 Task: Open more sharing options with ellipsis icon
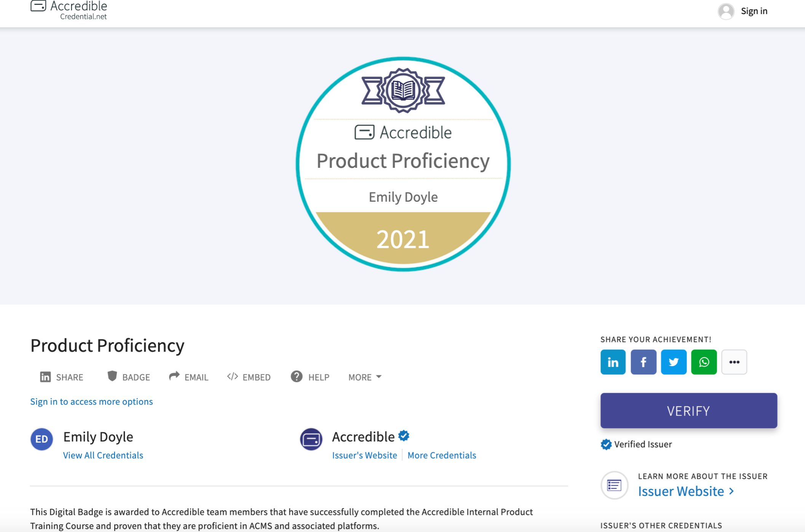click(x=734, y=362)
